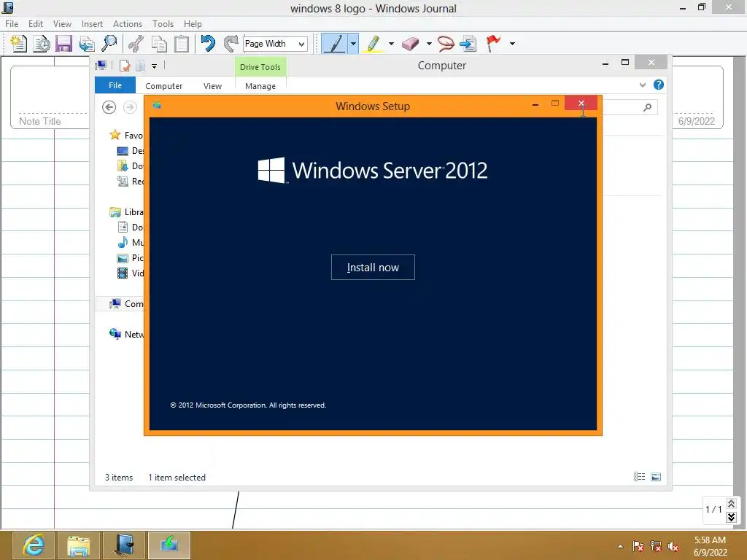The image size is (747, 560).
Task: Open the Help menu
Action: (x=193, y=24)
